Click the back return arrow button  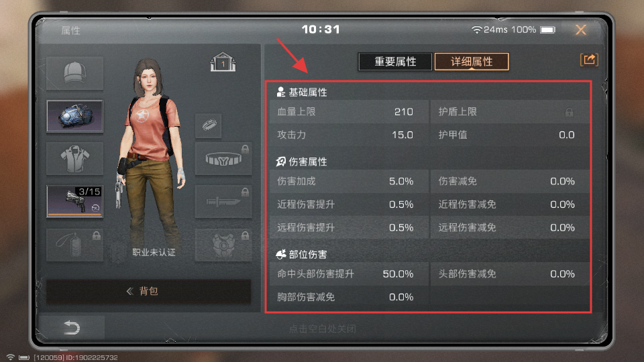pos(72,328)
